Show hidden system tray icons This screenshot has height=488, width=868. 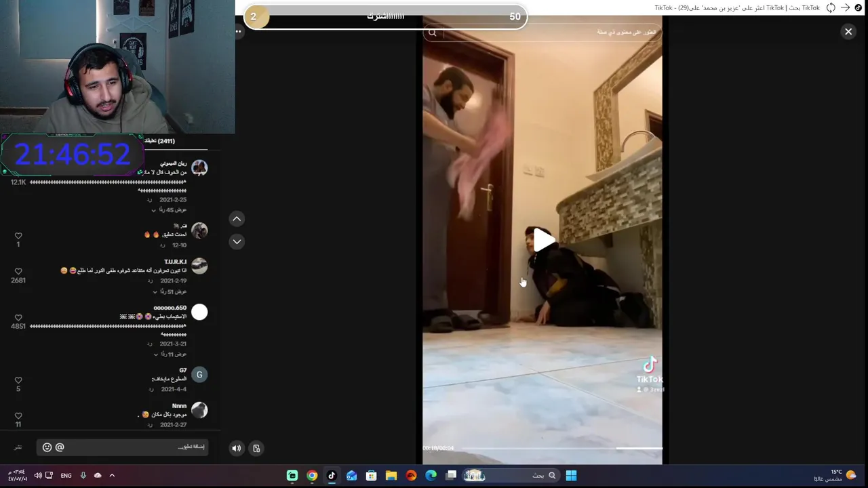(112, 476)
